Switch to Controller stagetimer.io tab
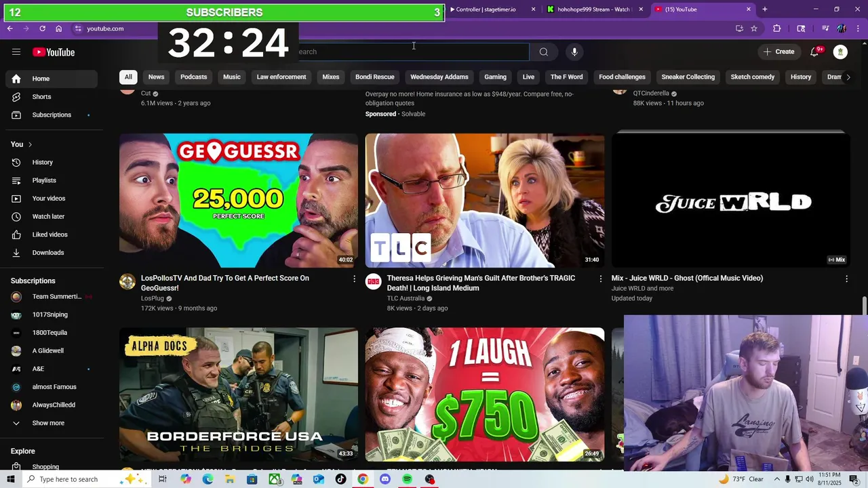The image size is (868, 488). (x=493, y=9)
